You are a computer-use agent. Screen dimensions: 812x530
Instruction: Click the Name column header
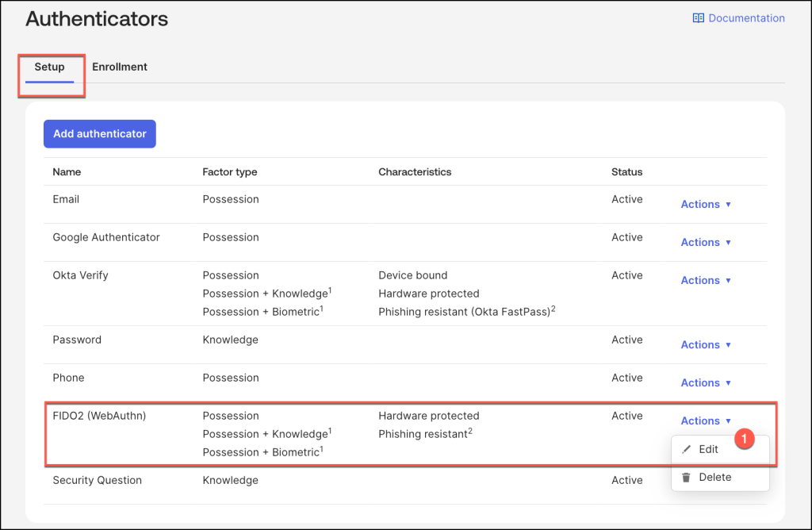[x=67, y=171]
